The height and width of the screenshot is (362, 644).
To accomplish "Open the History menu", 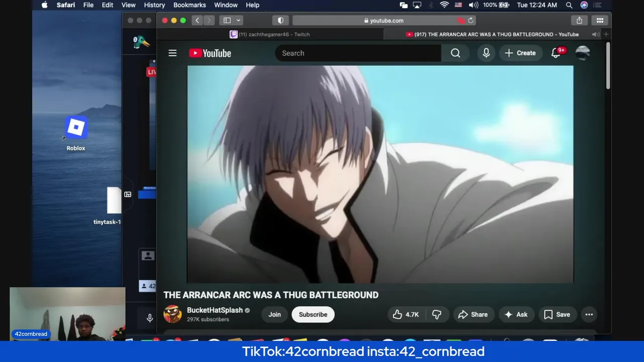I will tap(154, 5).
